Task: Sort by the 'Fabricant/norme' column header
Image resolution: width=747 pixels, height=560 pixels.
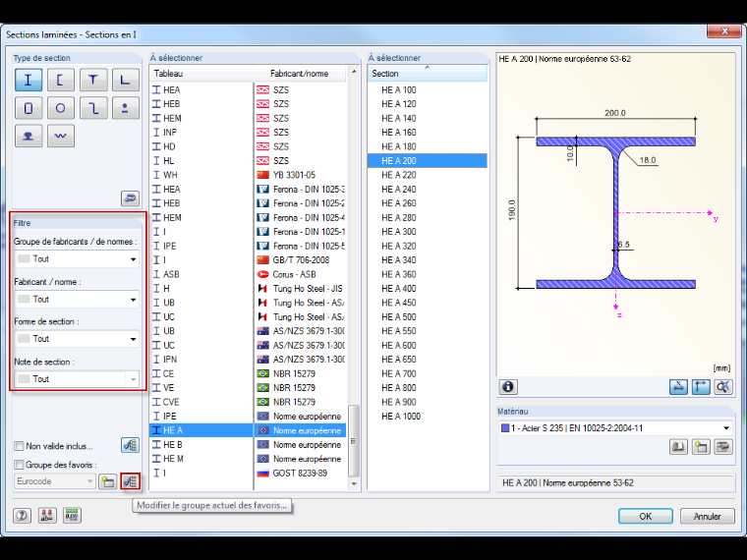Action: coord(299,74)
